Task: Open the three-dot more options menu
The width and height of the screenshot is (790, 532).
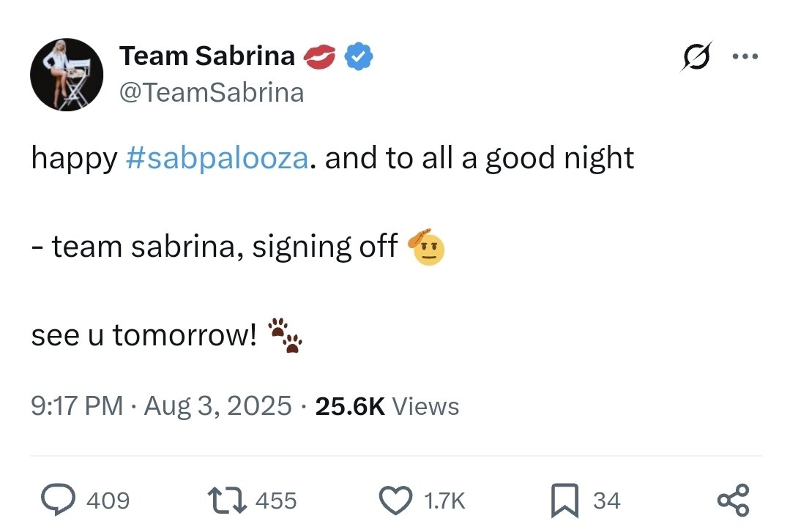Action: 745,56
